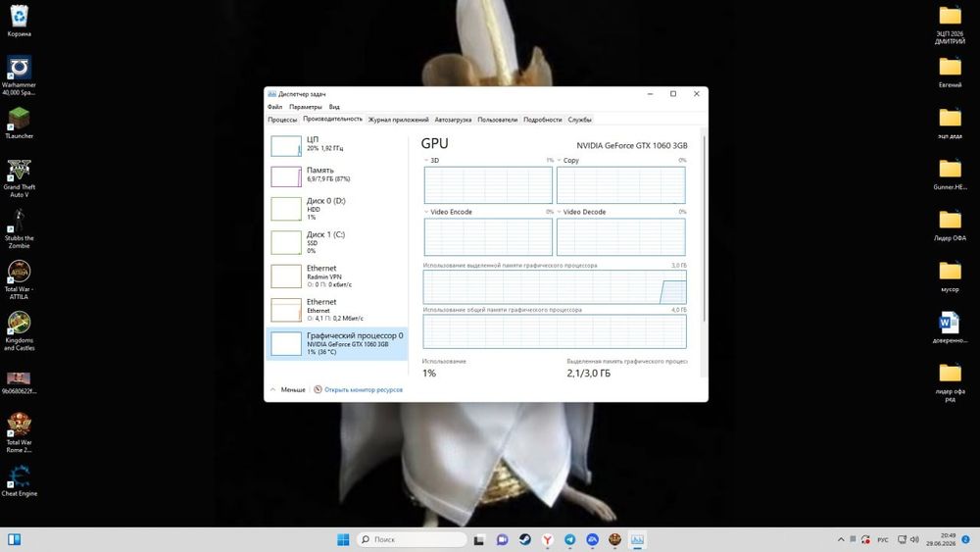Select the Производительность tab

point(332,119)
